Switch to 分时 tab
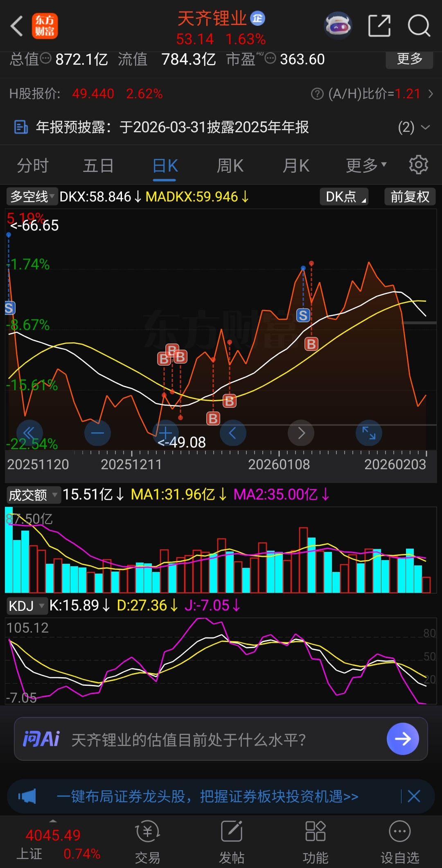 click(33, 166)
